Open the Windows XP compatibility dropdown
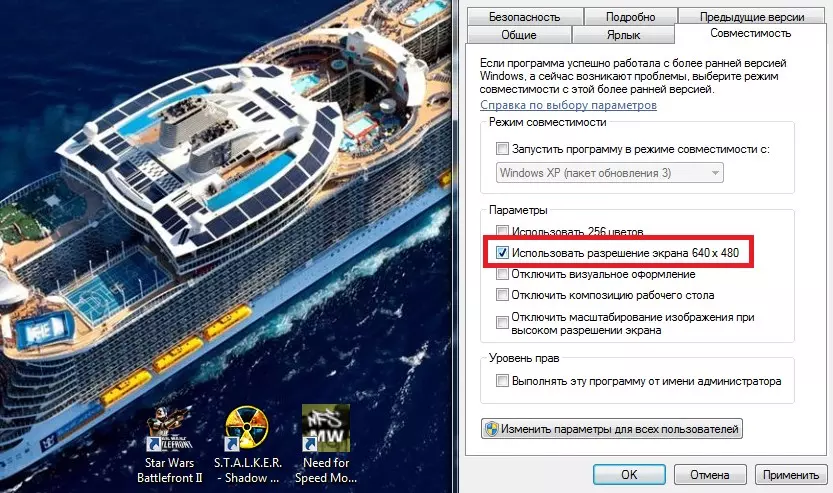 tap(609, 173)
